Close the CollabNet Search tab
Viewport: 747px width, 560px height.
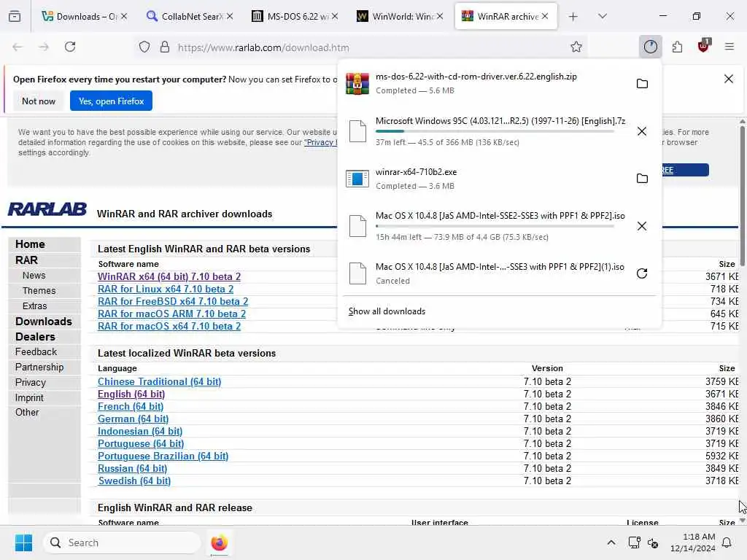(x=230, y=16)
